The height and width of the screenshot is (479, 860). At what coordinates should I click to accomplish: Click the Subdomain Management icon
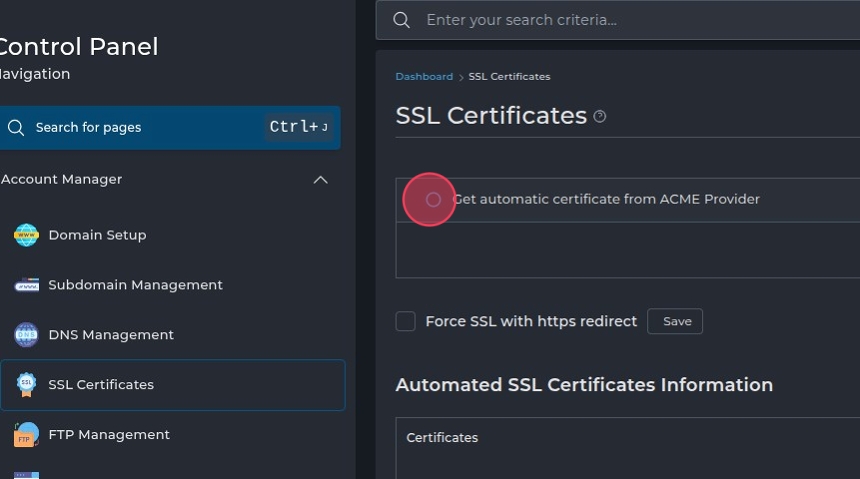pyautogui.click(x=26, y=285)
